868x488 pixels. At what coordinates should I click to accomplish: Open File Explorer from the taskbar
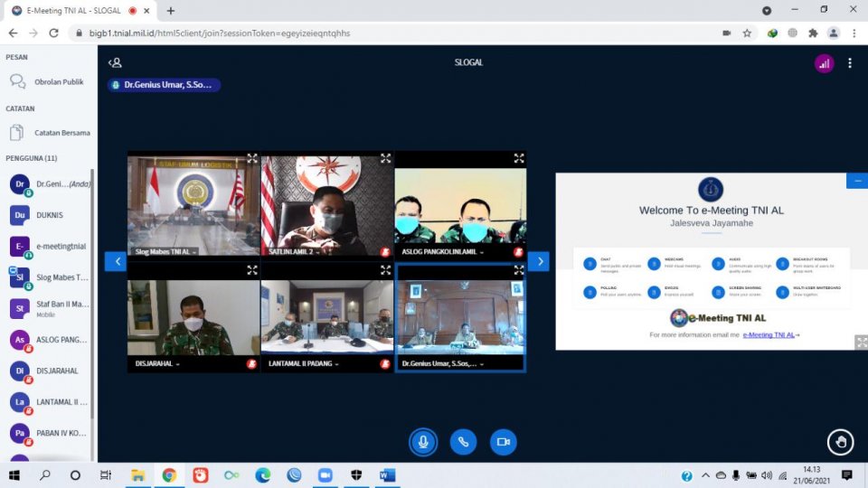137,475
